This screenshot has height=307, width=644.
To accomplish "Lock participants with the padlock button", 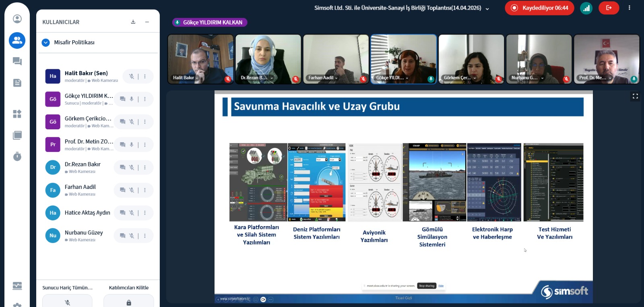I will [x=129, y=302].
